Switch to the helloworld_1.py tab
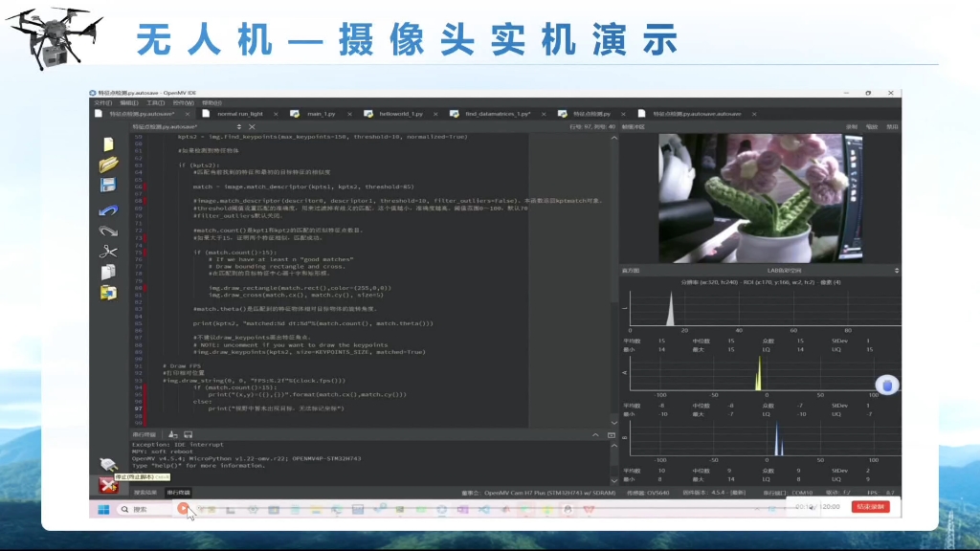 pyautogui.click(x=400, y=114)
